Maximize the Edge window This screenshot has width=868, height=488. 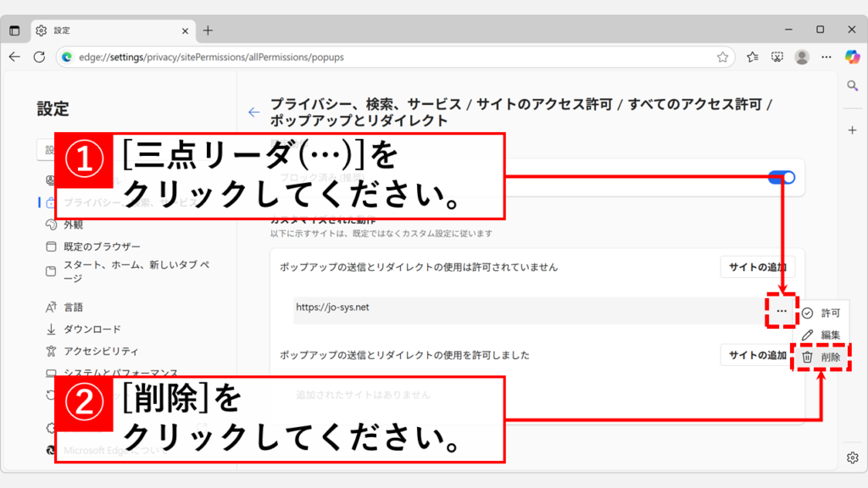click(821, 30)
